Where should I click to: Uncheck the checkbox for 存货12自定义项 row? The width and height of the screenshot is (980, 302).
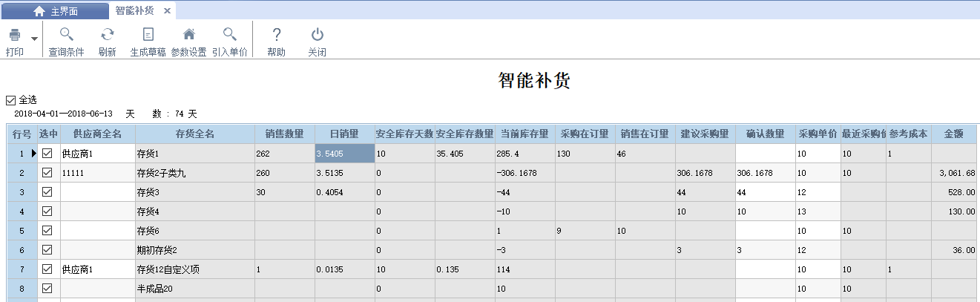click(47, 269)
